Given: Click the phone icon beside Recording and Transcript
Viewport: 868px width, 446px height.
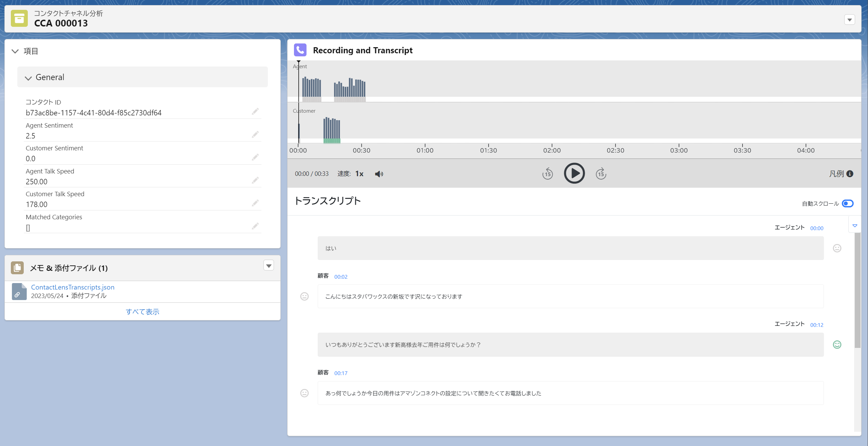Looking at the screenshot, I should pyautogui.click(x=300, y=50).
